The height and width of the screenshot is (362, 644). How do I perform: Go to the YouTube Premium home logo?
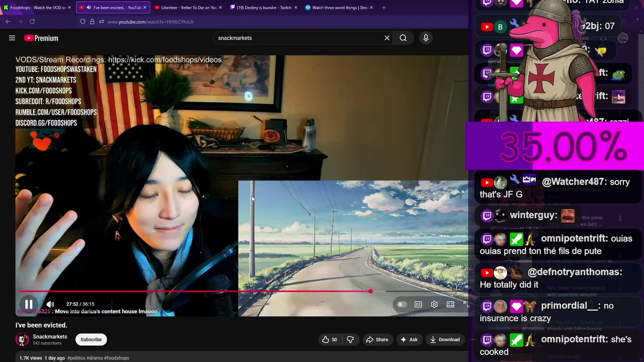41,38
